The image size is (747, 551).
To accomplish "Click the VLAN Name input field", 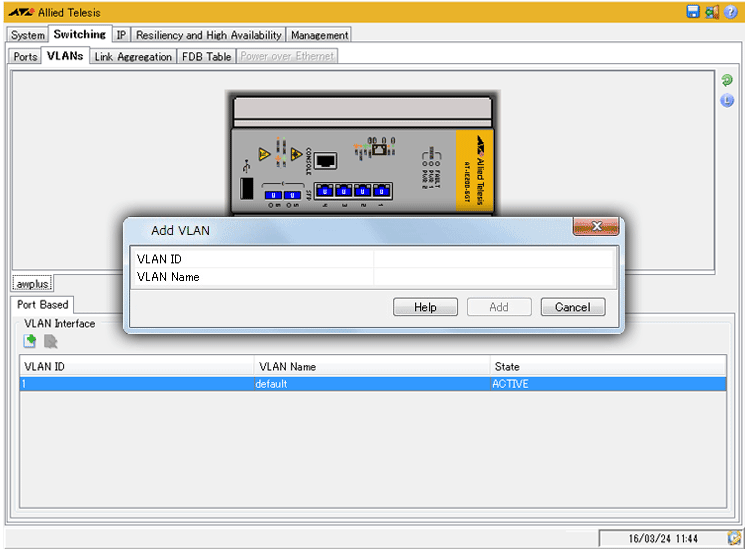I will tap(495, 277).
